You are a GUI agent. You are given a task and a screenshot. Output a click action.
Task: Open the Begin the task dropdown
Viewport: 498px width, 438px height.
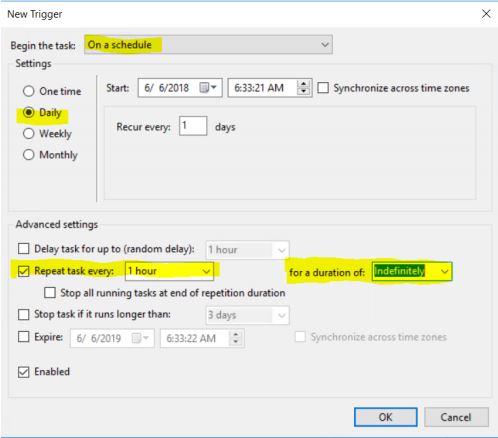click(x=208, y=44)
